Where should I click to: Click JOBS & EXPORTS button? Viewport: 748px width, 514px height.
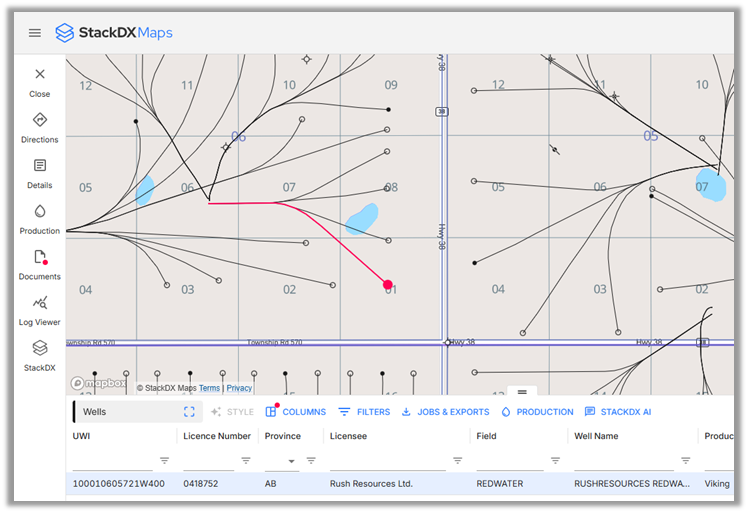pyautogui.click(x=445, y=412)
